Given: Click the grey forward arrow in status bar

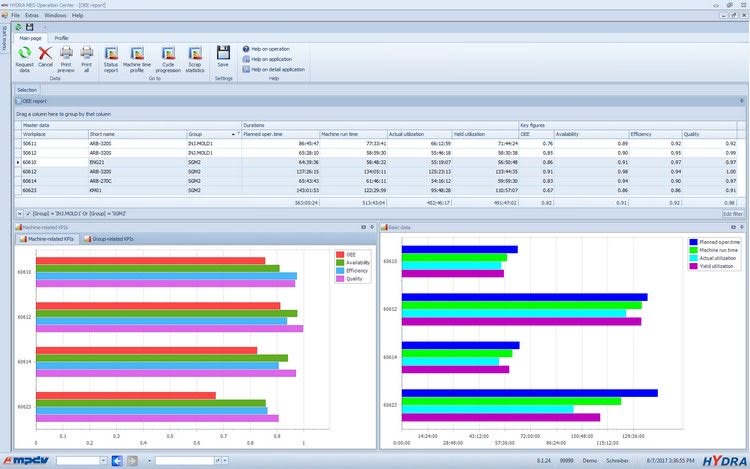Looking at the screenshot, I should 132,460.
